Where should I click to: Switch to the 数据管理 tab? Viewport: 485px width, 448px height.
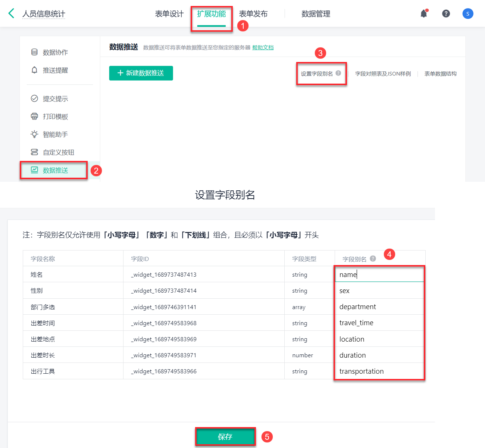point(316,14)
